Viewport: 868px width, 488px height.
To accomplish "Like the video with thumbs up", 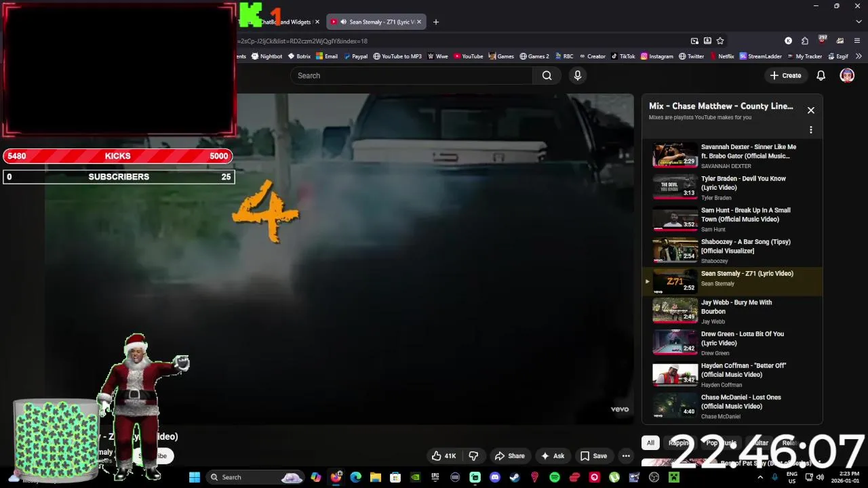I will coord(443,455).
